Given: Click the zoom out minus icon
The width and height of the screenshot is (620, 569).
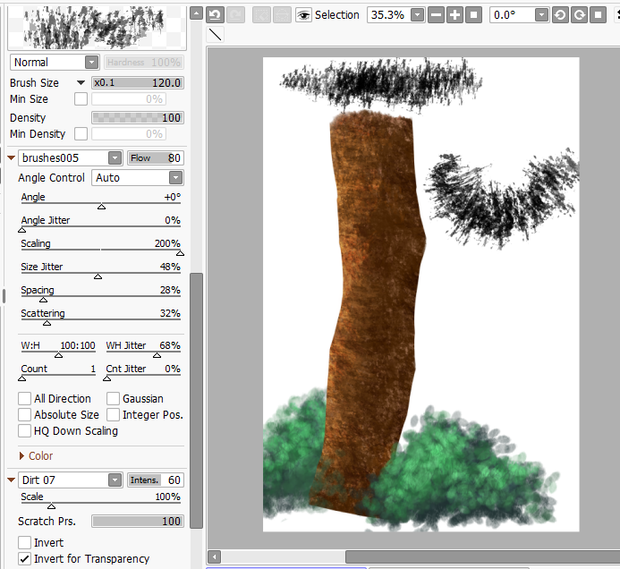Looking at the screenshot, I should click(x=436, y=15).
